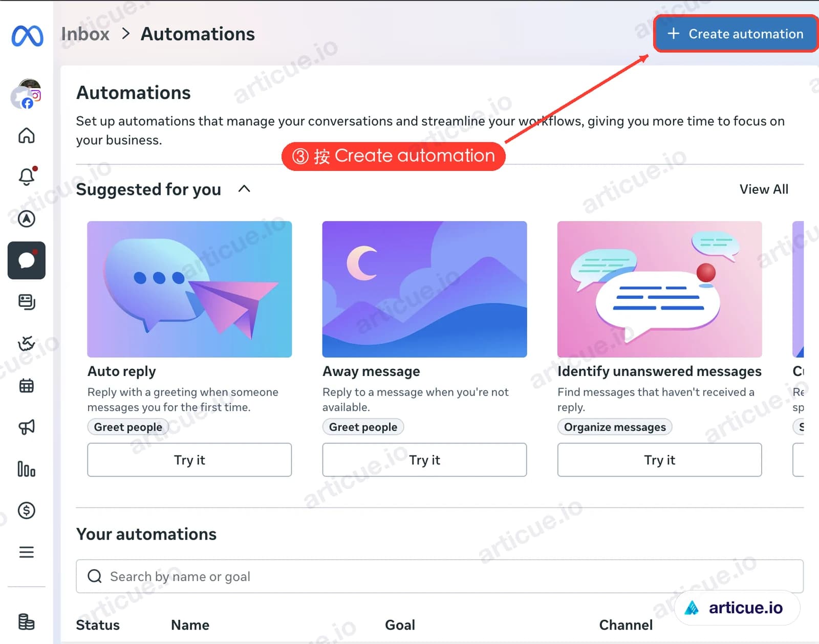The width and height of the screenshot is (819, 644).
Task: Click Inbox in the breadcrumb
Action: [85, 34]
